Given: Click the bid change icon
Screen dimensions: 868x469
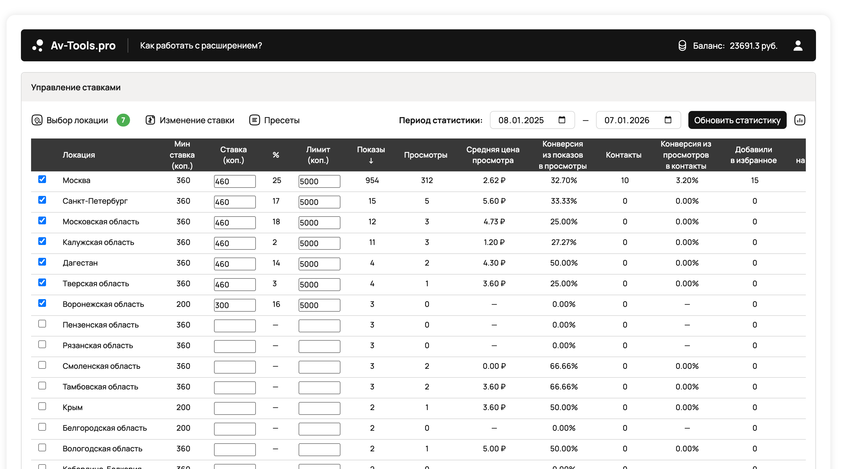Looking at the screenshot, I should coord(150,120).
